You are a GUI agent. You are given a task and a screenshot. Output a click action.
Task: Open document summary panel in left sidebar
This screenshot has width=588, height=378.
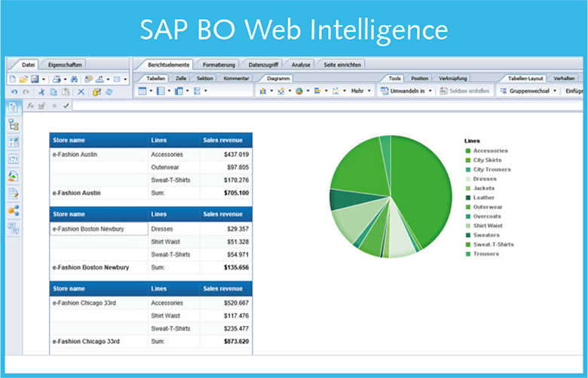13,108
